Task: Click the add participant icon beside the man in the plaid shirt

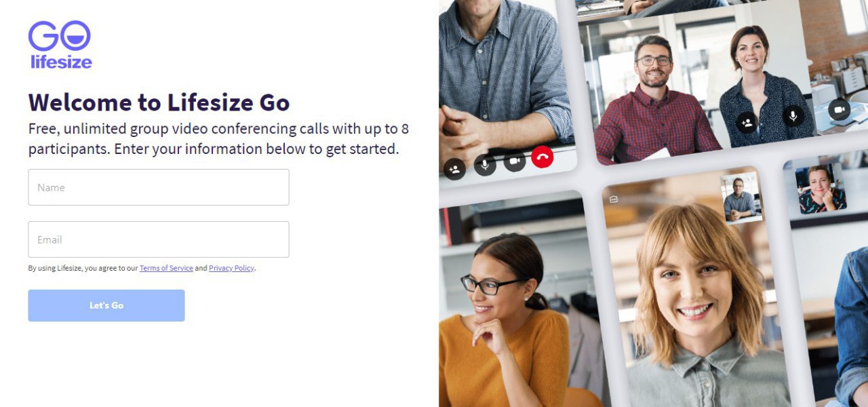Action: tap(747, 123)
